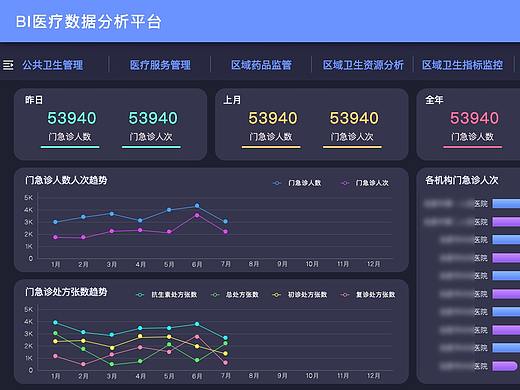Screen dimensions: 520x390
Task: Select the topmost blue bar in 各机构门急诊人次
Action: [506, 203]
